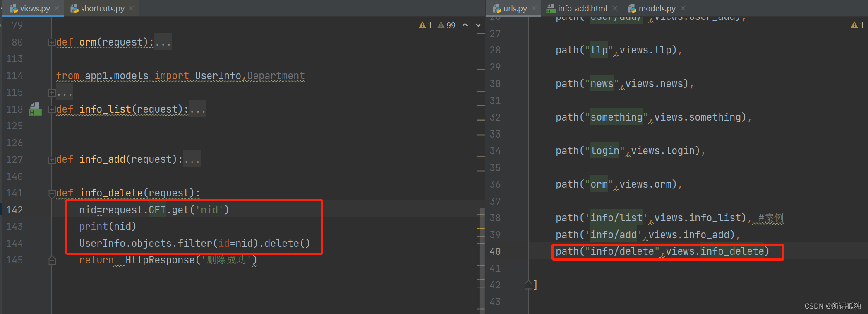Click the #案例 comment in urls.py
Screen dimensions: 868x314
(771, 218)
